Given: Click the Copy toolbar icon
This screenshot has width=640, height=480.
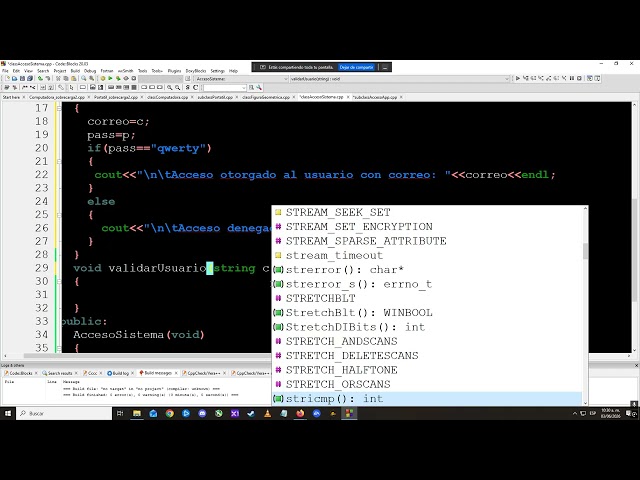Looking at the screenshot, I should coord(66,78).
